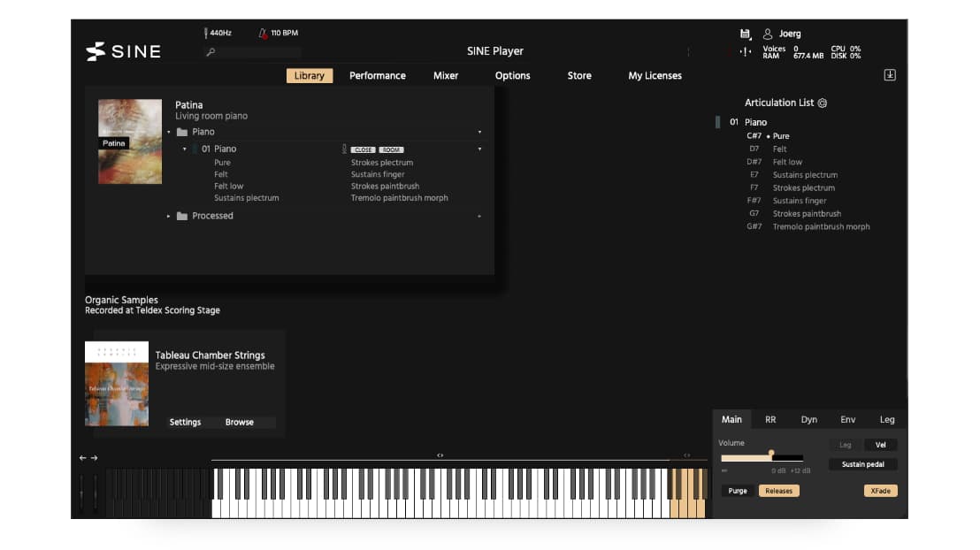
Task: Open the Store tab
Action: click(578, 76)
